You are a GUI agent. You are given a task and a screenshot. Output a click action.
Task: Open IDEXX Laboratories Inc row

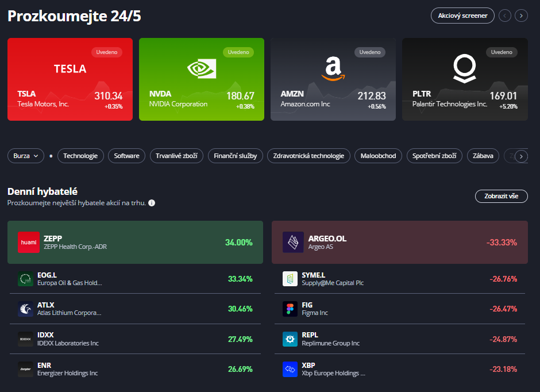pos(135,339)
